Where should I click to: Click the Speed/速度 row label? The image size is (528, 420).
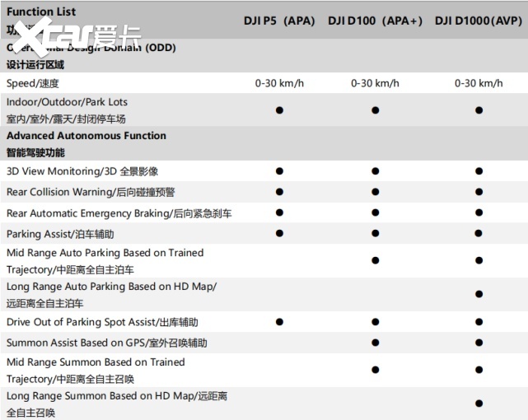33,83
